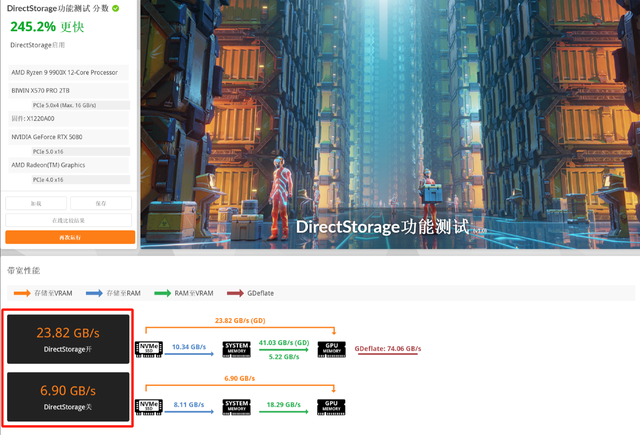The image size is (640, 435).
Task: Click the DirectStorage功能测试 分数 score title
Action: coord(58,8)
